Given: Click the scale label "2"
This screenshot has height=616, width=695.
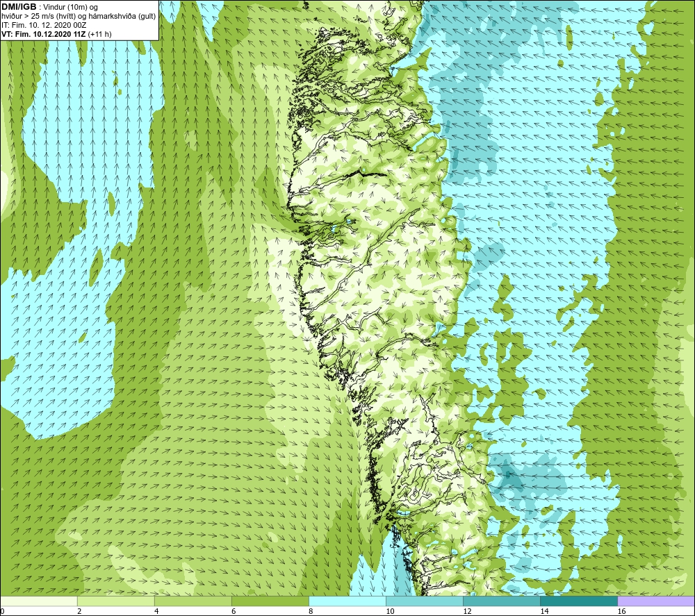Looking at the screenshot, I should coord(79,612).
